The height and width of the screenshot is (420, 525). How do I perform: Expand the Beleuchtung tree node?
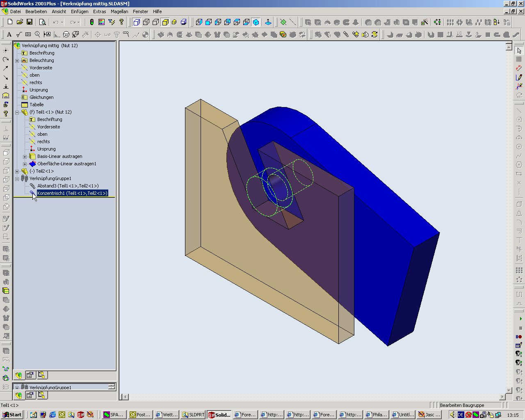coord(17,61)
